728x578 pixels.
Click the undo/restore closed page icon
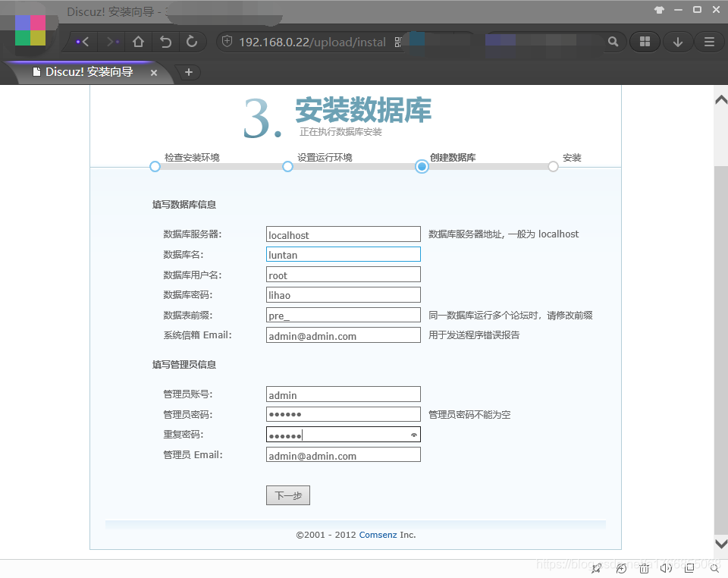click(165, 42)
